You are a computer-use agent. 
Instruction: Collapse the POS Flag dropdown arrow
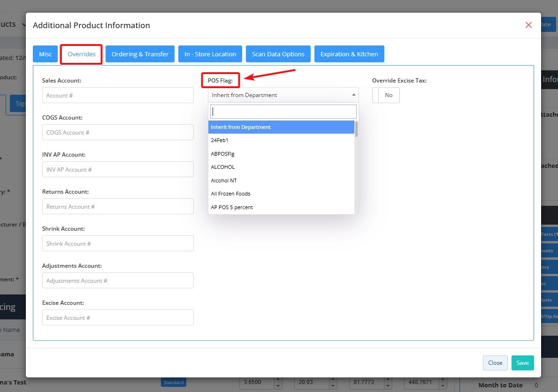tap(353, 95)
